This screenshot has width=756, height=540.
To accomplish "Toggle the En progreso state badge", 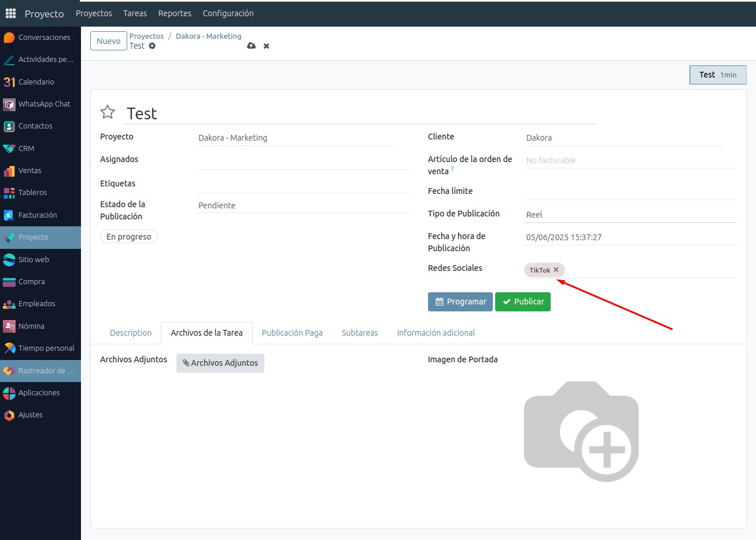I will (128, 237).
